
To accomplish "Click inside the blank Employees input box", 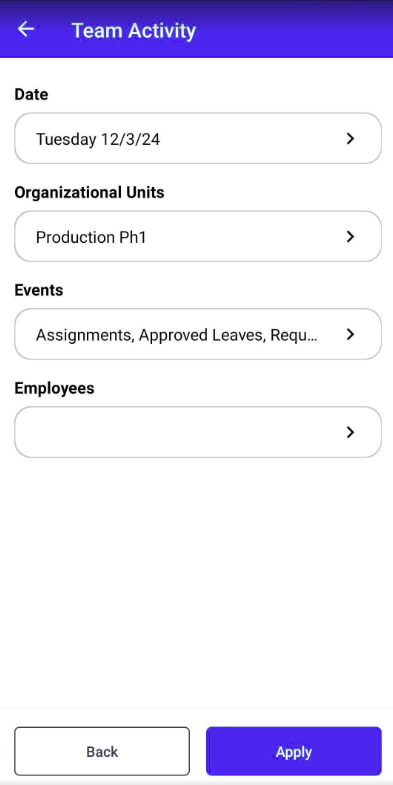I will tap(198, 432).
